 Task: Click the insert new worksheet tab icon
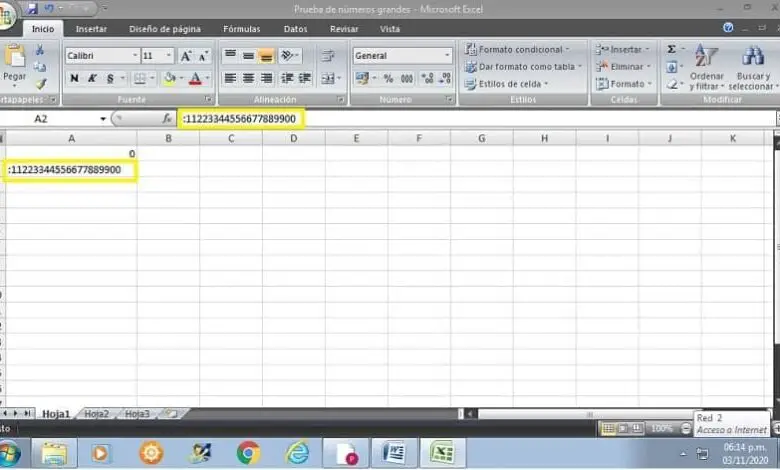click(172, 414)
